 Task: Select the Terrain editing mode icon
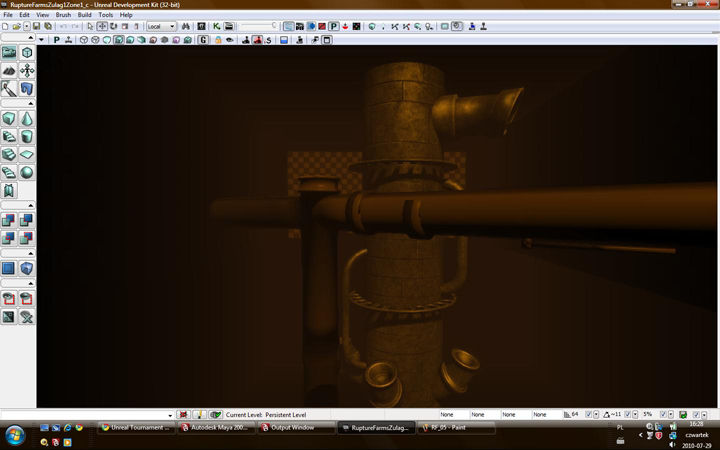[9, 71]
